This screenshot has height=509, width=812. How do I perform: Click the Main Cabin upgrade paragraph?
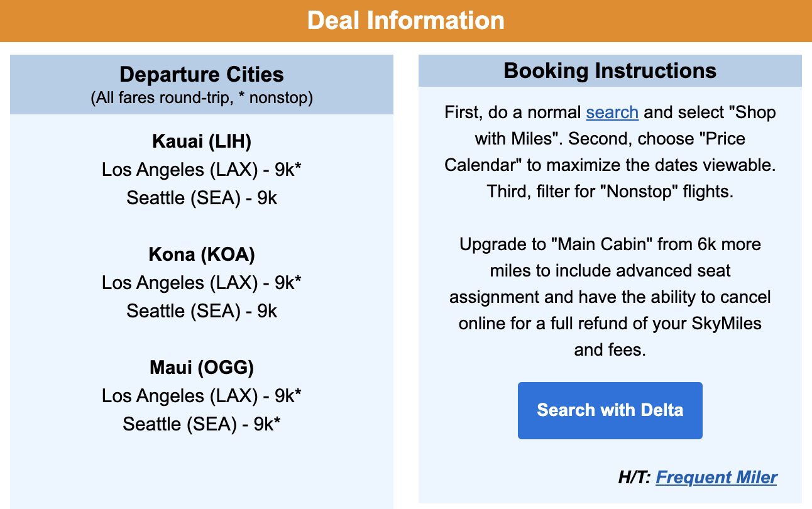610,297
